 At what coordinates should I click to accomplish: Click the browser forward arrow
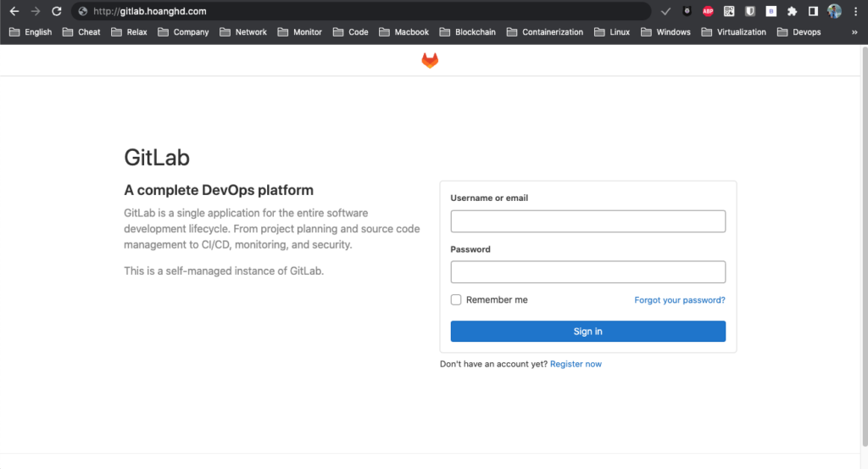pyautogui.click(x=36, y=11)
